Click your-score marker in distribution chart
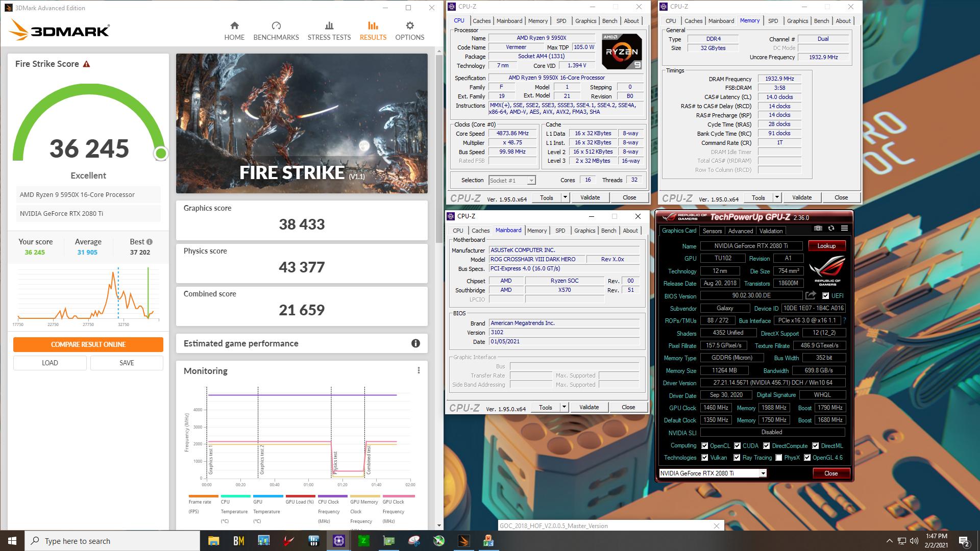Image resolution: width=980 pixels, height=551 pixels. 148,293
